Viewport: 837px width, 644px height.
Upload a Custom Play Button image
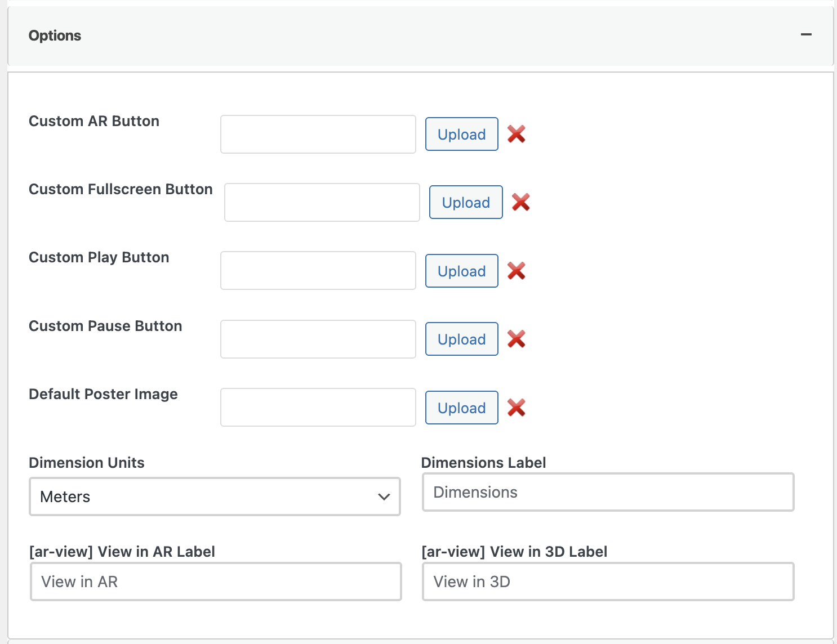point(461,271)
